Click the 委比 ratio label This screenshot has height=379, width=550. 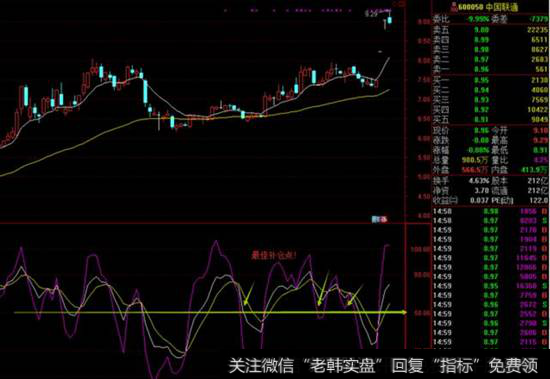[x=441, y=19]
